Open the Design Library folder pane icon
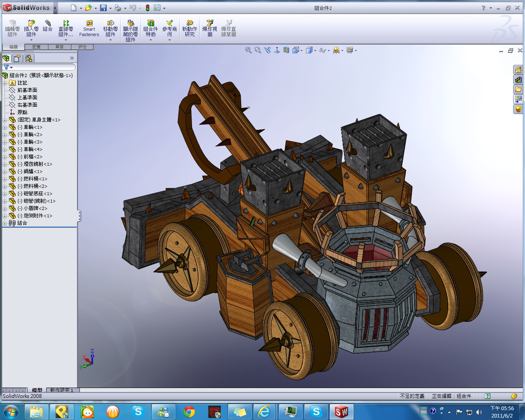 (x=518, y=89)
